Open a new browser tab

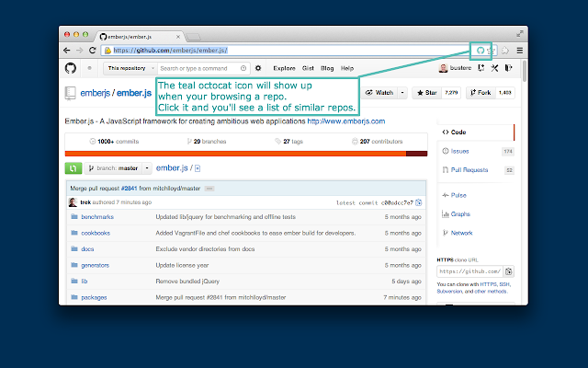click(x=194, y=37)
